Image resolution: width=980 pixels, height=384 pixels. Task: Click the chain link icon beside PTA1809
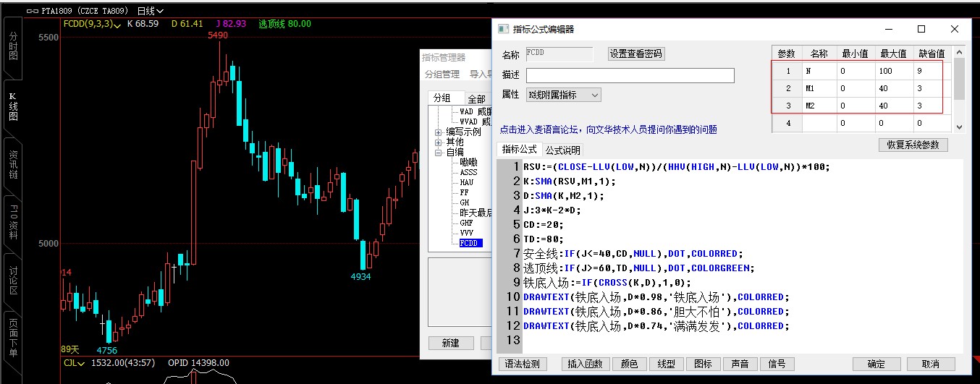pyautogui.click(x=32, y=12)
